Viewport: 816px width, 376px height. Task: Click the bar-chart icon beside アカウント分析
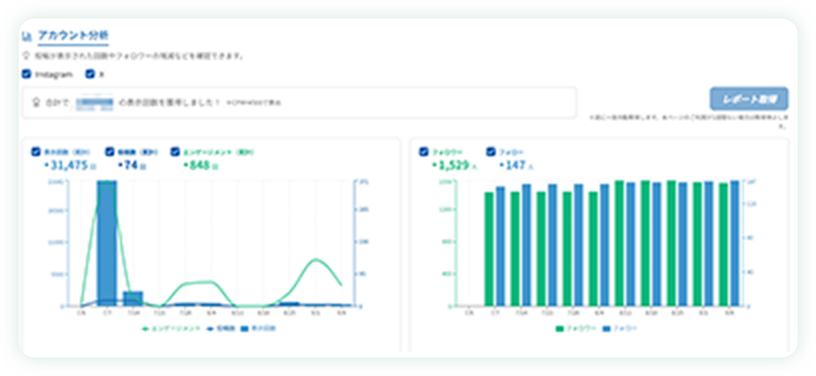27,37
